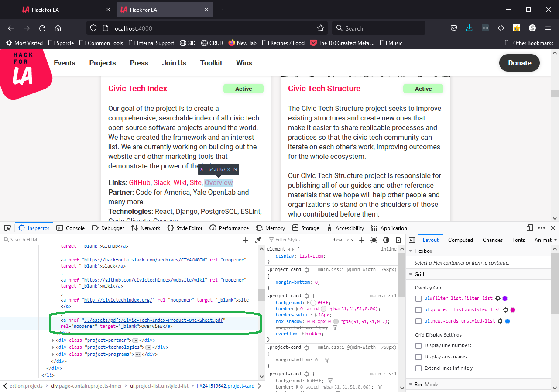This screenshot has height=392, width=559.
Task: Toggle dark color scheme simulation icon
Action: [x=386, y=240]
